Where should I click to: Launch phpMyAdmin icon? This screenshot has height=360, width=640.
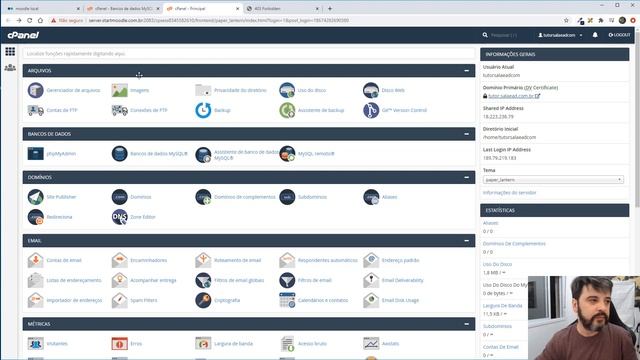pos(36,153)
